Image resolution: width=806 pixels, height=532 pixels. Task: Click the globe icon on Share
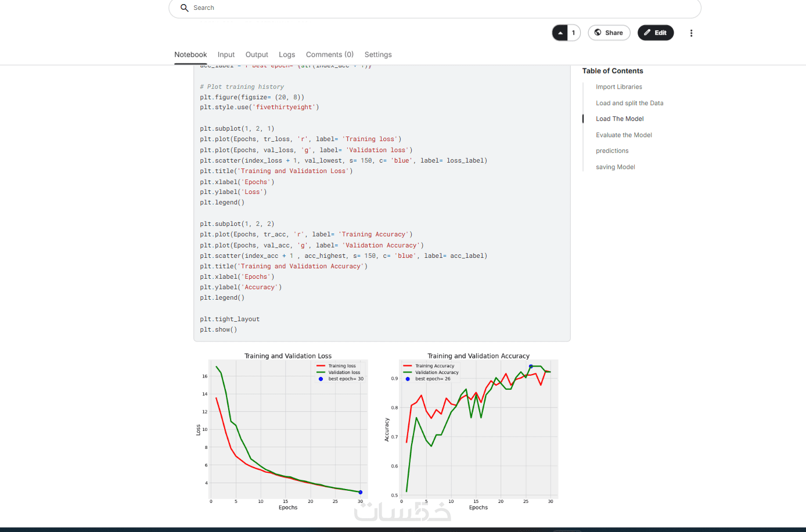(598, 33)
